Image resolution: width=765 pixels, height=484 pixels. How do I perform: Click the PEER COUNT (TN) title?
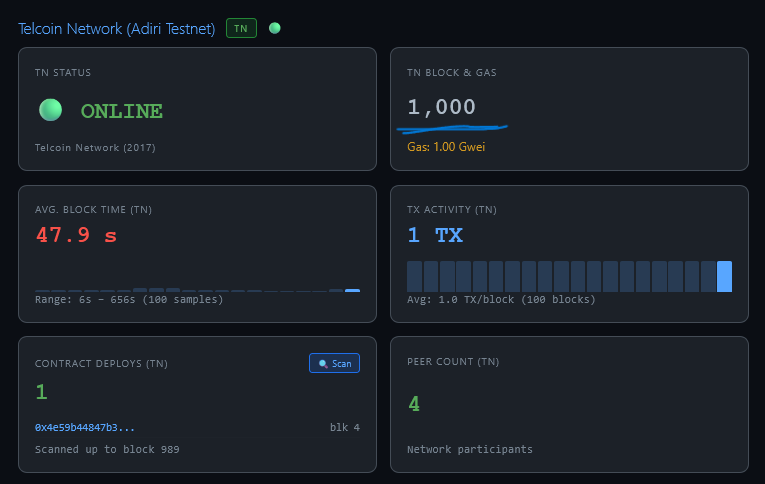[453, 362]
